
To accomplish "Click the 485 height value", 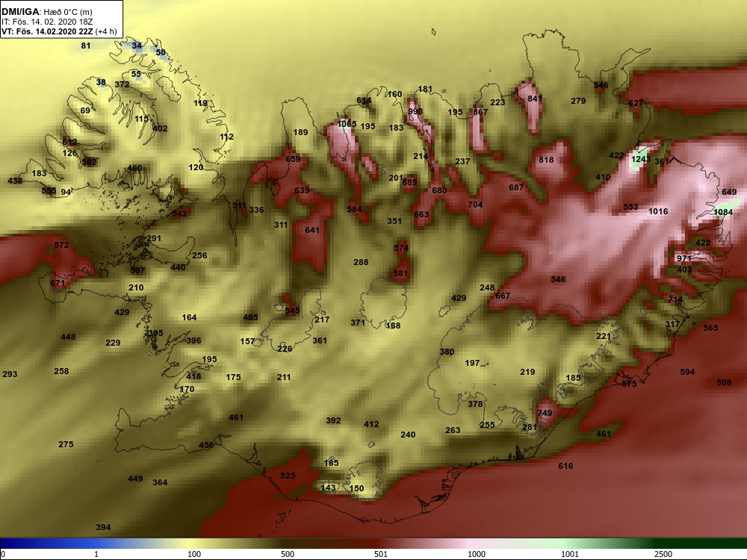I will click(250, 317).
